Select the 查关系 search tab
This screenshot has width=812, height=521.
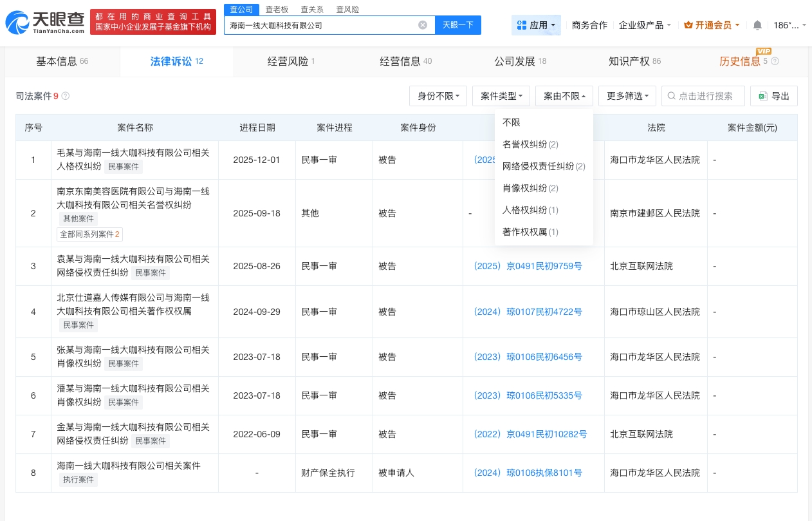click(312, 9)
